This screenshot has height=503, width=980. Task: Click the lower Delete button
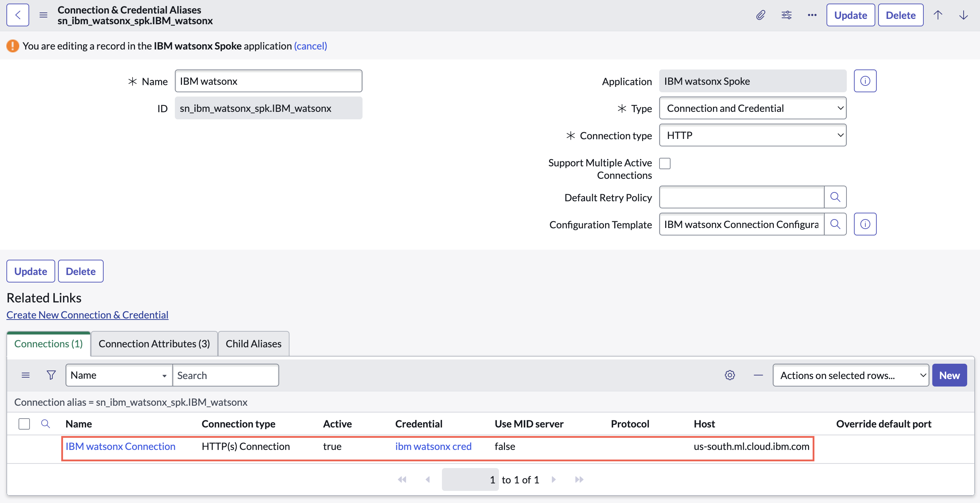(x=80, y=271)
